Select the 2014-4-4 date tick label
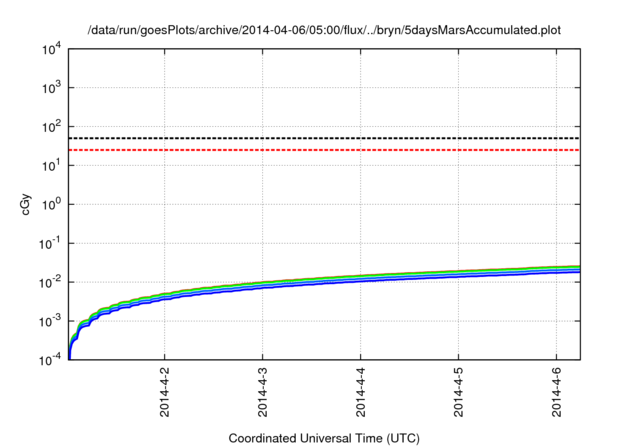 [360, 392]
